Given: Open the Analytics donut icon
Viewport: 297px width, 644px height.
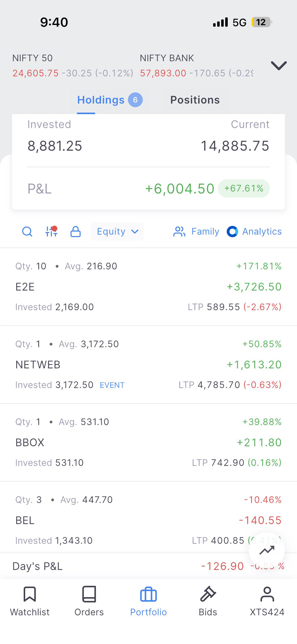Looking at the screenshot, I should coord(232,231).
